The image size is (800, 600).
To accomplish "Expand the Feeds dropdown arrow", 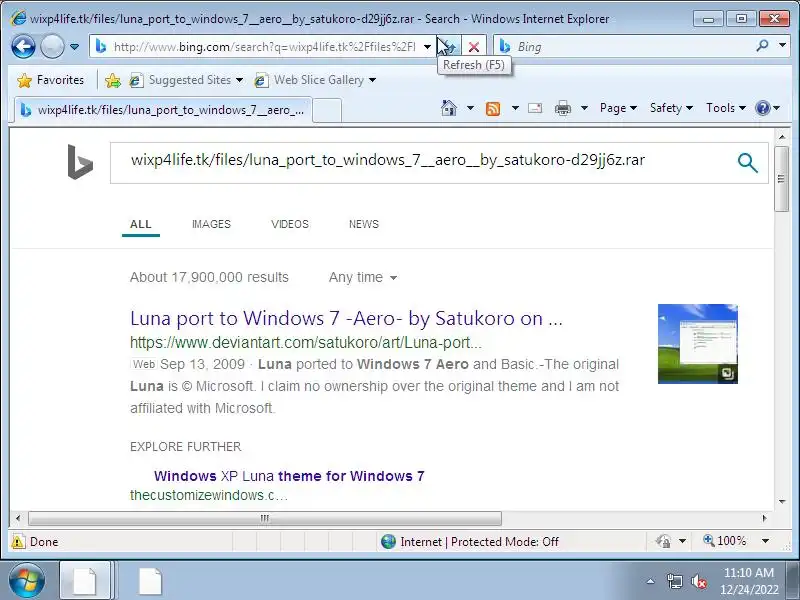I will tap(515, 108).
